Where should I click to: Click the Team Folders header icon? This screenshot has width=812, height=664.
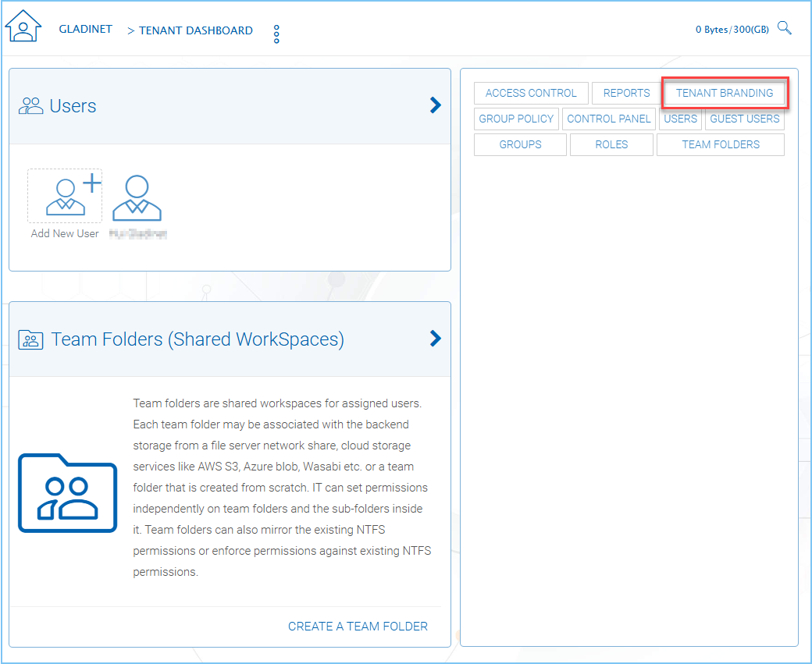[x=30, y=339]
